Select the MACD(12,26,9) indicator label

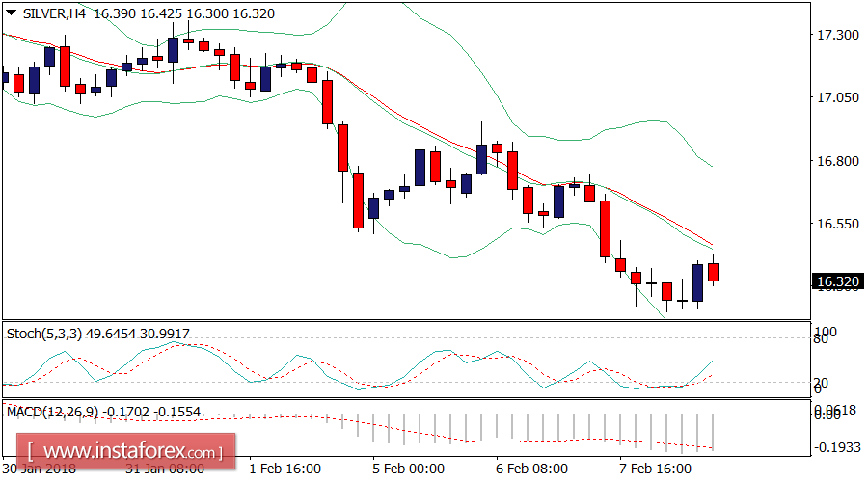point(53,412)
